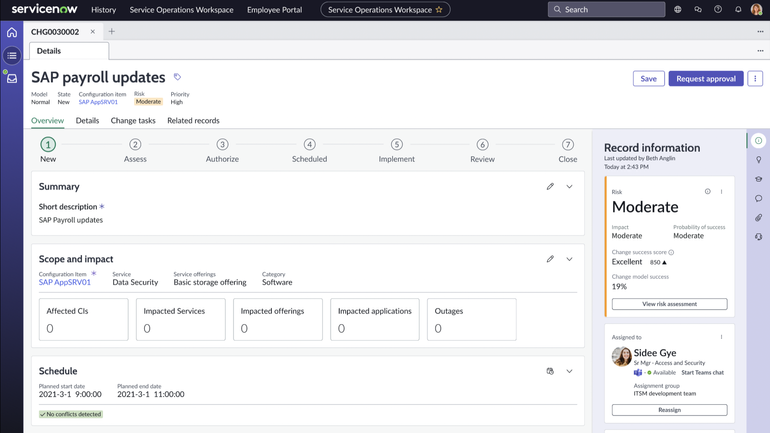Screen dimensions: 770x433
Task: Click the Schedule calendar conflict icon
Action: 550,371
